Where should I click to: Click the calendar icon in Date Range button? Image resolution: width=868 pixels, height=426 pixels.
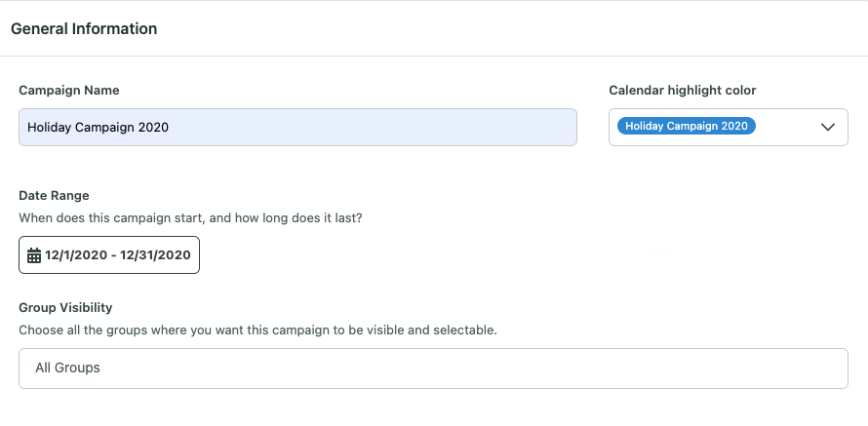pyautogui.click(x=34, y=255)
